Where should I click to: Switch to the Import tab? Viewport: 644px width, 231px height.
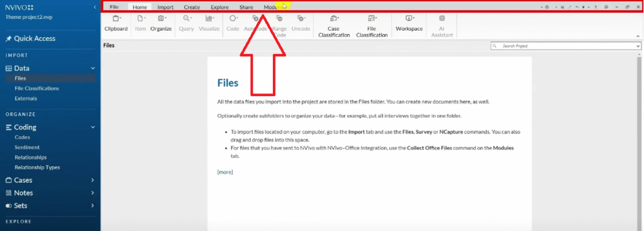click(x=165, y=7)
